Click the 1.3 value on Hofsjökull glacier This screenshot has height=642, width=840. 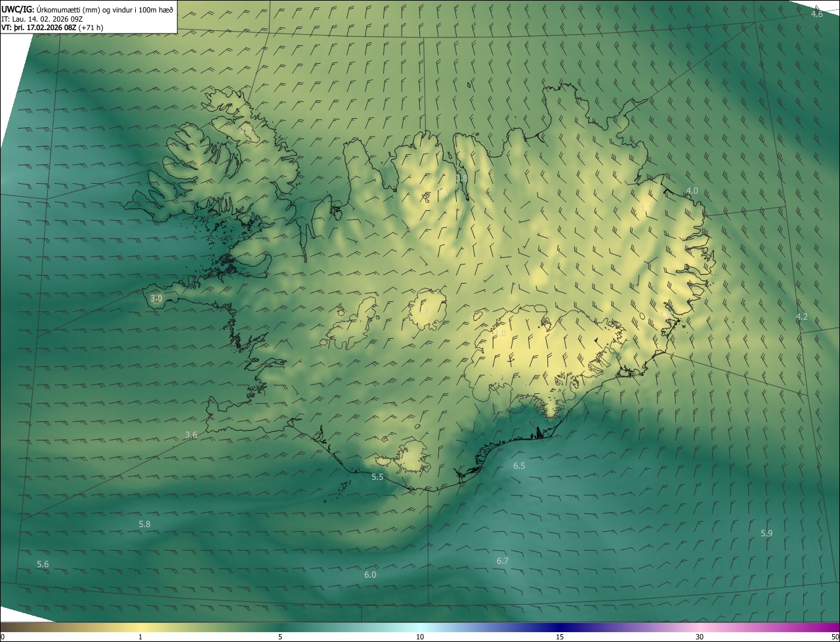(x=423, y=310)
